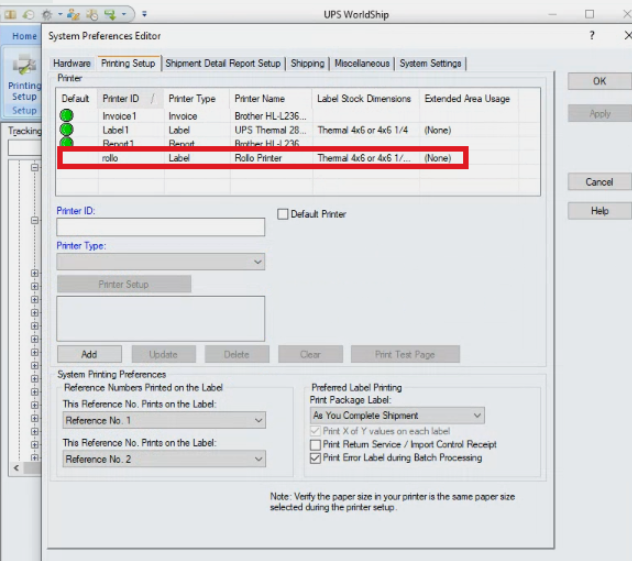This screenshot has width=632, height=561.
Task: Open the As You Complete Shipment dropdown
Action: pyautogui.click(x=397, y=416)
